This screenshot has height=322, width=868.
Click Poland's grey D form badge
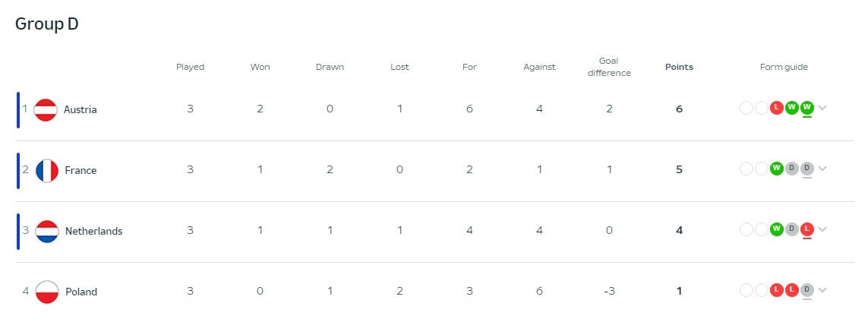[806, 290]
